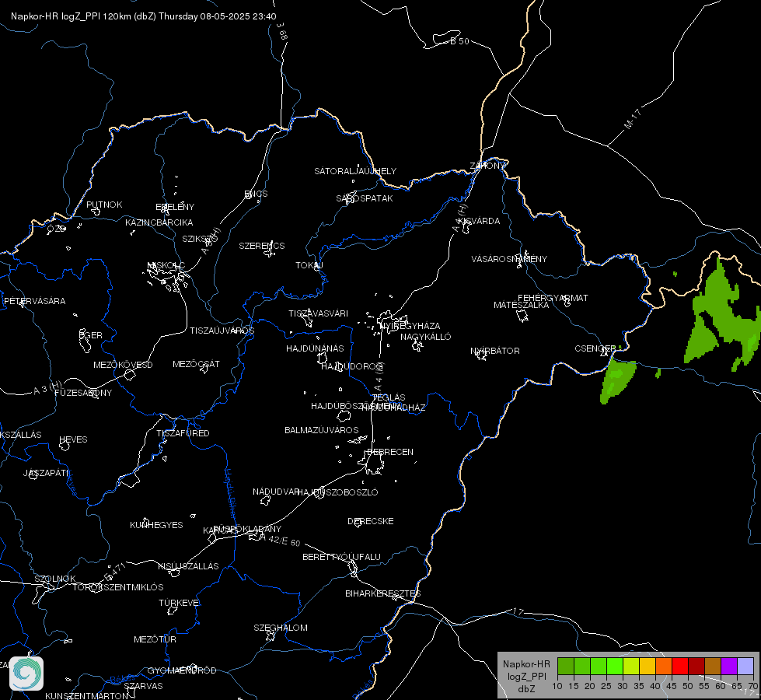Select the BERETTYÓÚJFALU label
The height and width of the screenshot is (700, 761).
coord(341,557)
